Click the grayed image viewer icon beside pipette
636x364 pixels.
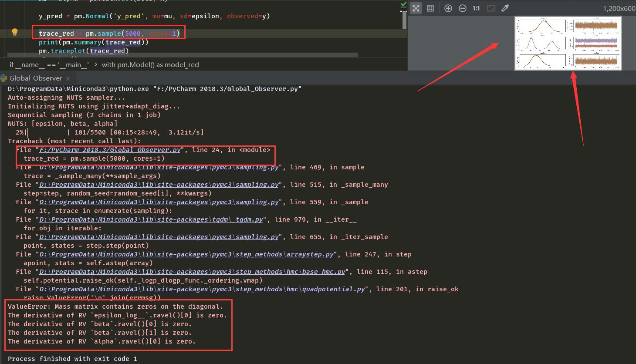491,8
